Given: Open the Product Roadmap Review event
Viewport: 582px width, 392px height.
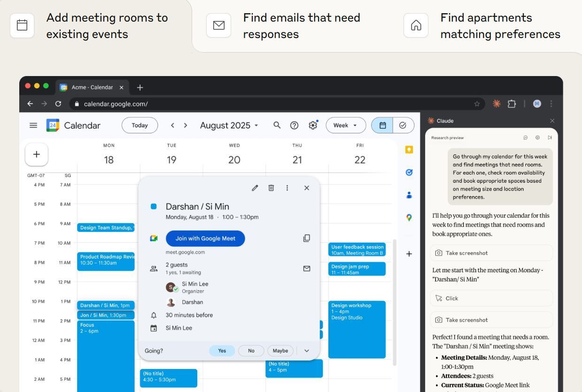Looking at the screenshot, I should (x=106, y=261).
